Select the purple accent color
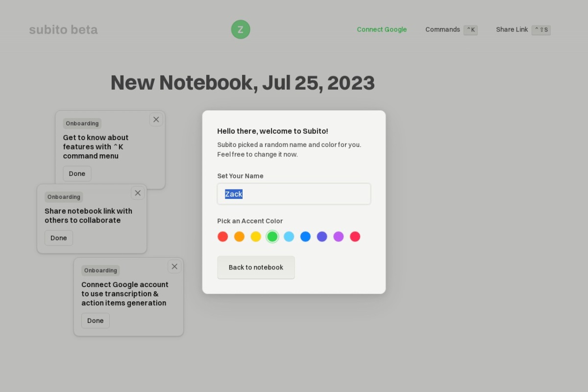588x392 pixels. (x=339, y=237)
